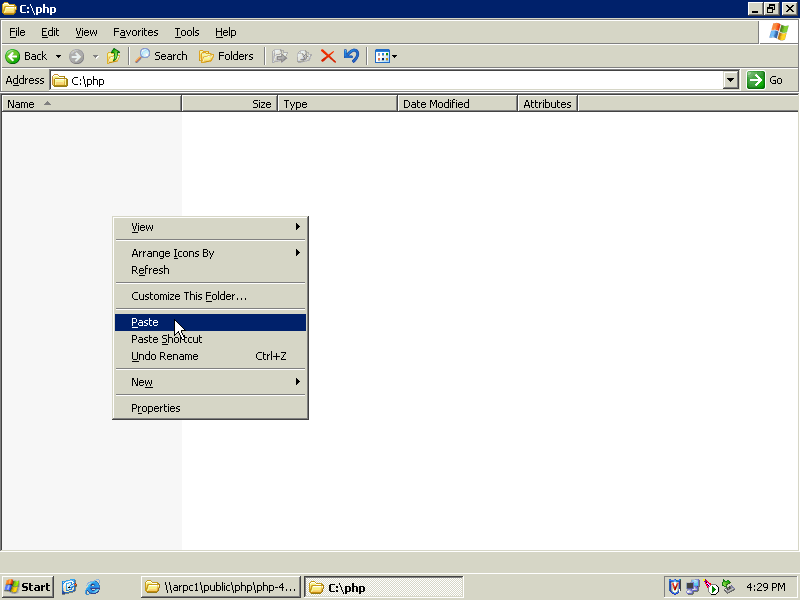The height and width of the screenshot is (600, 800).
Task: Open the Tools menu
Action: pos(186,32)
